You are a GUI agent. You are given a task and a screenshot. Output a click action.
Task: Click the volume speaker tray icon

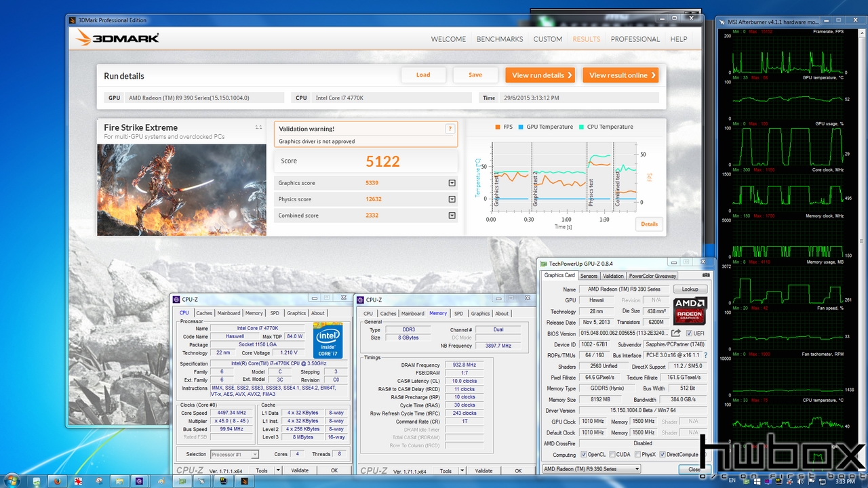(800, 481)
